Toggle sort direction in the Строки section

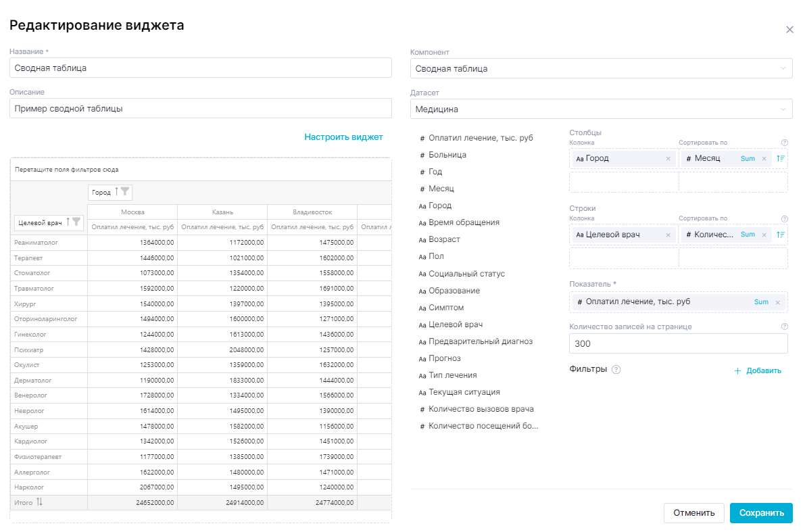781,235
